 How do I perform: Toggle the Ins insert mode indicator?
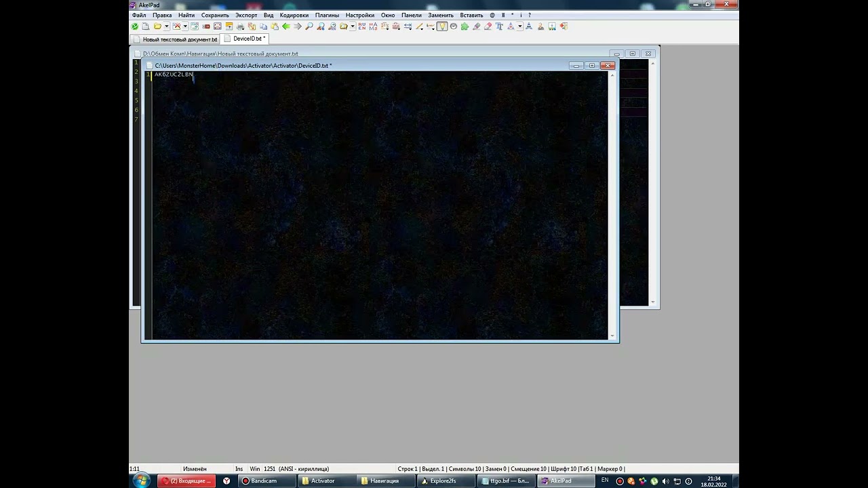(x=239, y=469)
